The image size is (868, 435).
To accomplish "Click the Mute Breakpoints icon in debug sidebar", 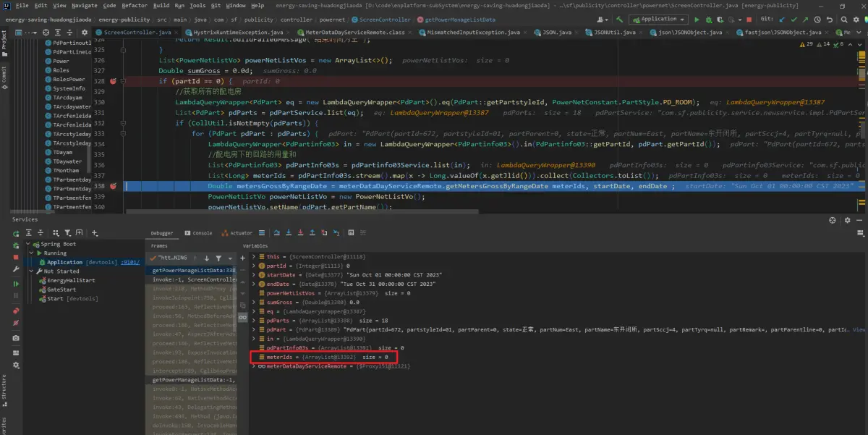I will click(x=16, y=323).
